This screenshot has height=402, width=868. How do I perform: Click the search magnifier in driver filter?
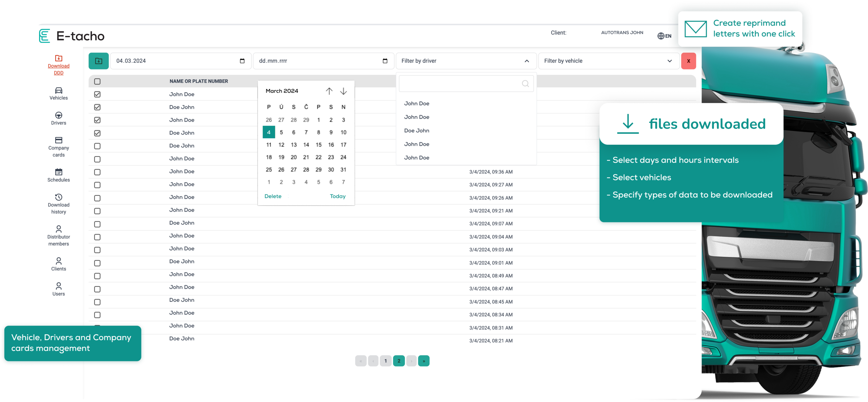(525, 84)
